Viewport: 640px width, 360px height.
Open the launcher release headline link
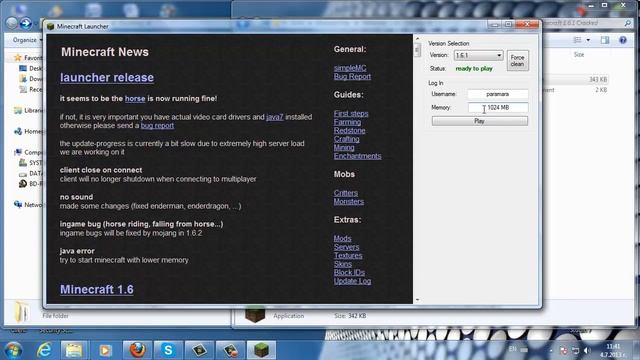pyautogui.click(x=107, y=78)
